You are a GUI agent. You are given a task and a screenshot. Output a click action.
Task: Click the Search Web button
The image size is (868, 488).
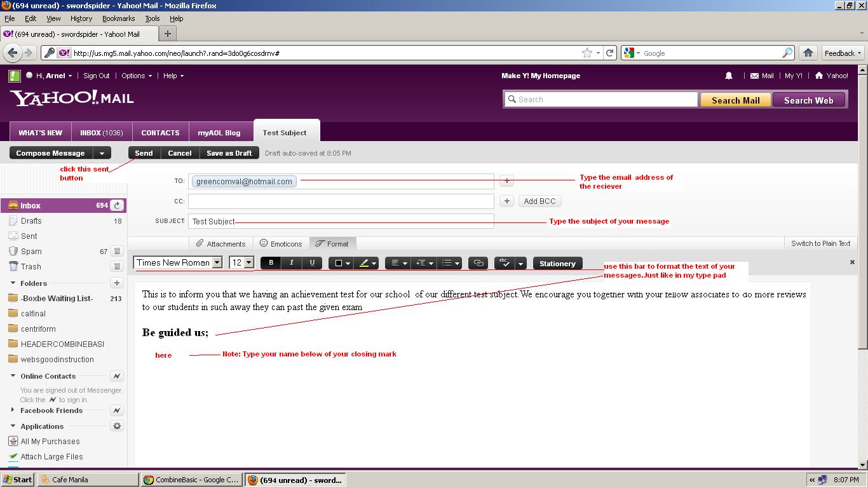click(x=808, y=100)
